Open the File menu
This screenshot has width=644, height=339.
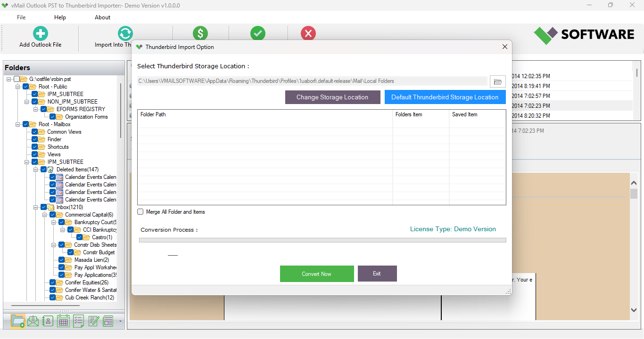[x=21, y=17]
